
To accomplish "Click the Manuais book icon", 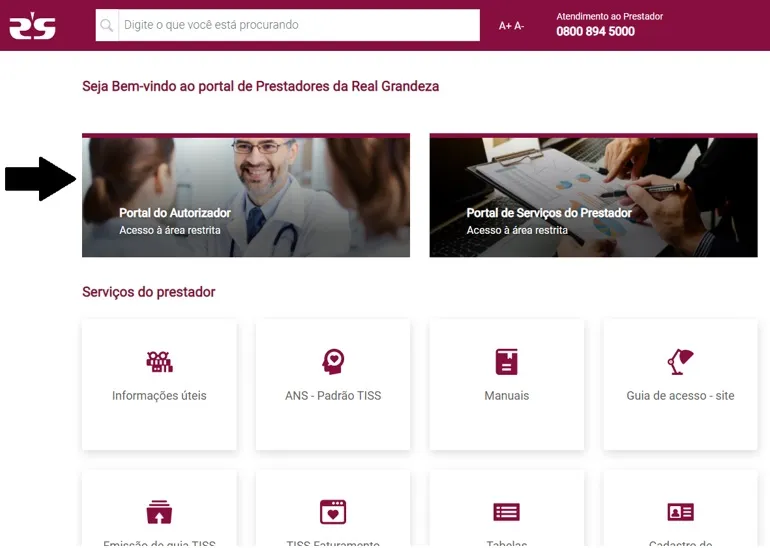I will coord(507,362).
